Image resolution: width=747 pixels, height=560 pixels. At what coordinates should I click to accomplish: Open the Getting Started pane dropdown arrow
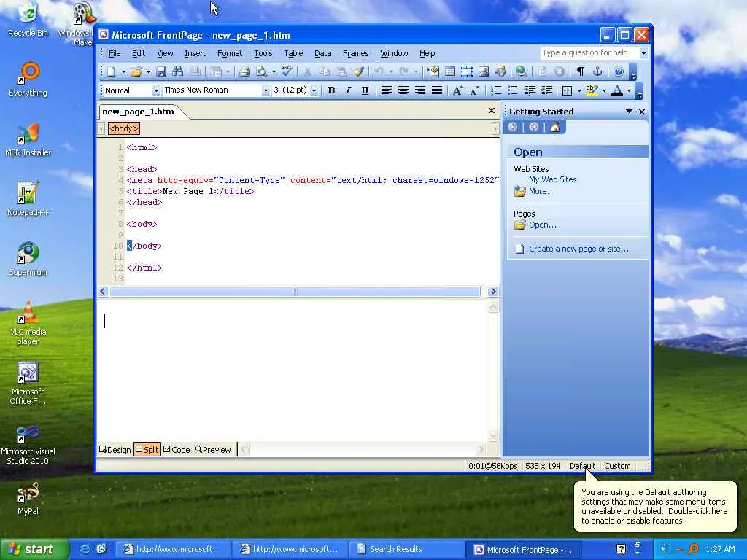click(629, 112)
